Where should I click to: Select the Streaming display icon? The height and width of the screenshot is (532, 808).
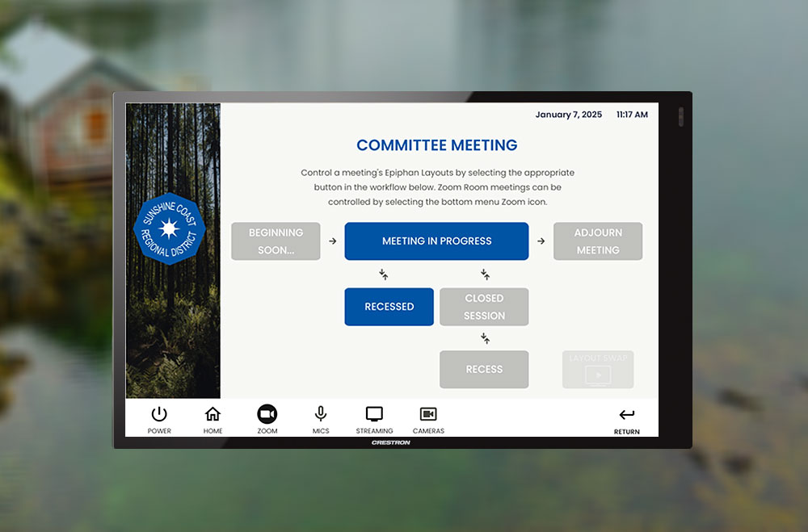pos(374,414)
